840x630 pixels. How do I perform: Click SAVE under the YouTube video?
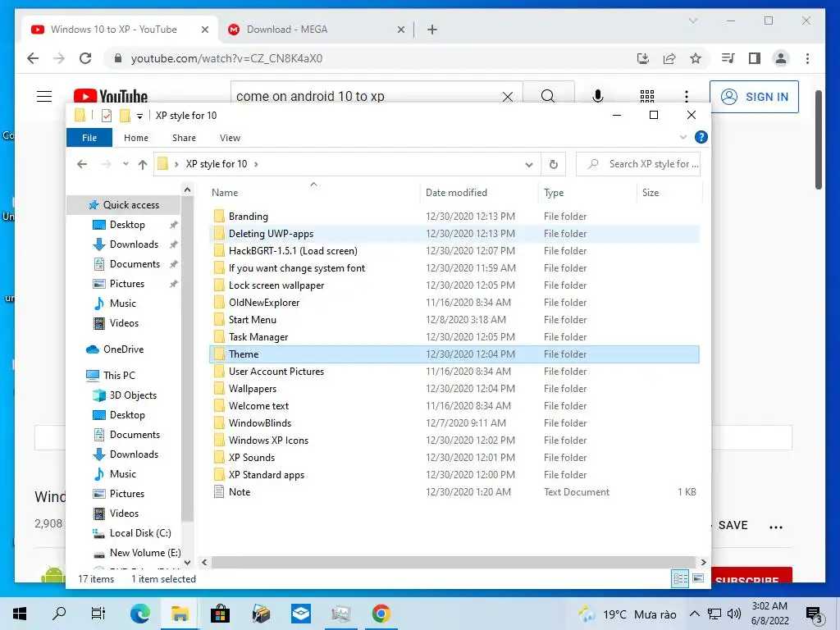click(733, 525)
